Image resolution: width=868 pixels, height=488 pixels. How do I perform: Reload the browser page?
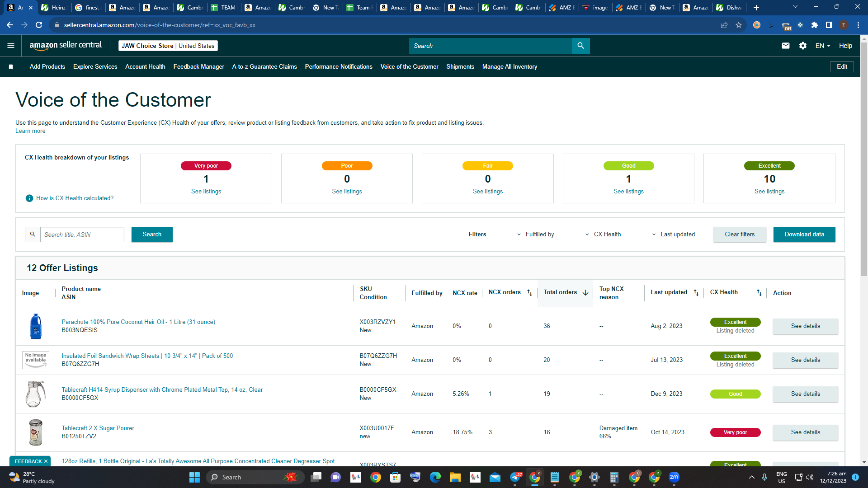click(x=39, y=25)
